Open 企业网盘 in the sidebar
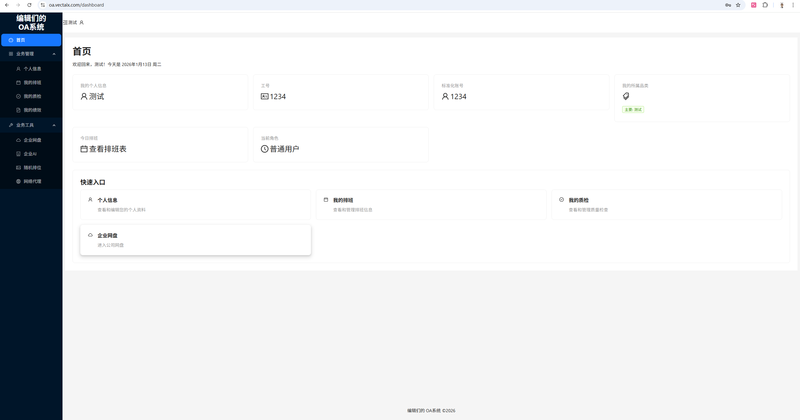 [x=31, y=140]
